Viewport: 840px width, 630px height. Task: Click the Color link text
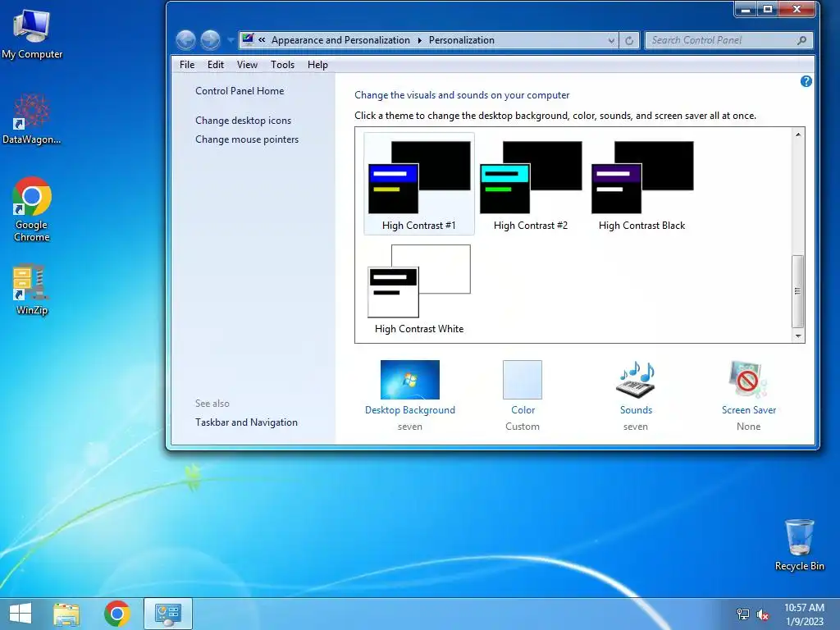[x=523, y=410]
